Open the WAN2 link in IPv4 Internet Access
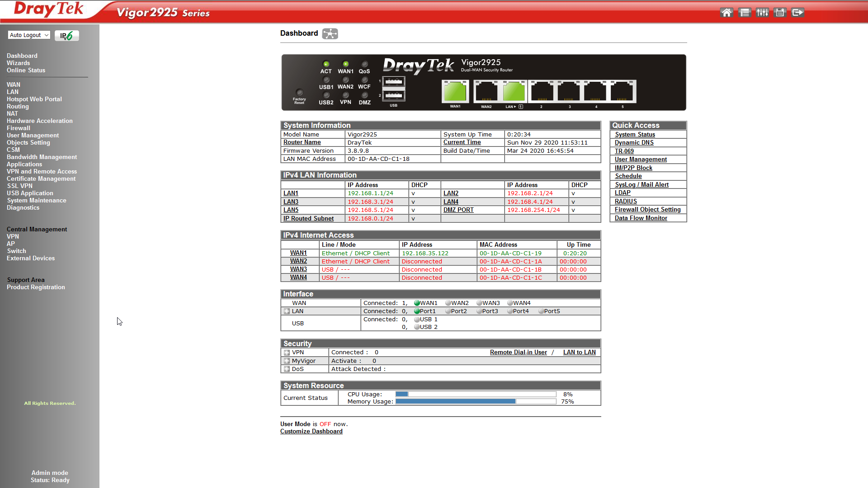868x488 pixels. (298, 261)
